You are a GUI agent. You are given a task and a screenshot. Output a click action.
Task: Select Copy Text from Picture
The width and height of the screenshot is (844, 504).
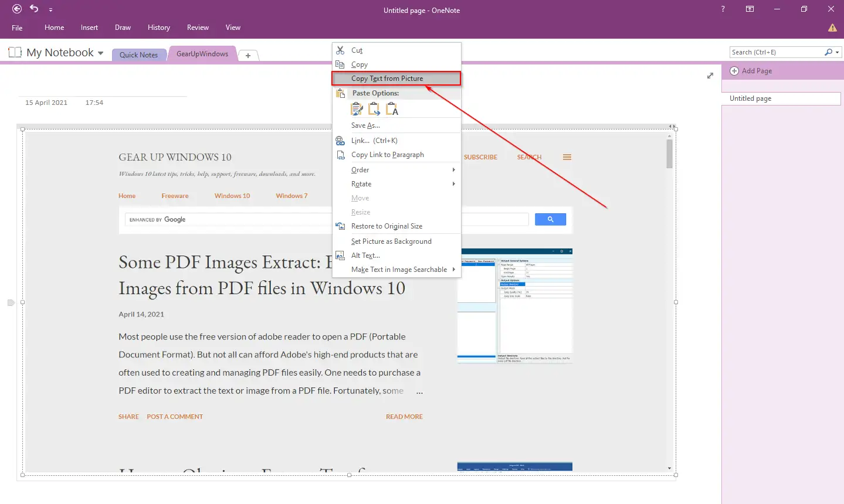(396, 79)
